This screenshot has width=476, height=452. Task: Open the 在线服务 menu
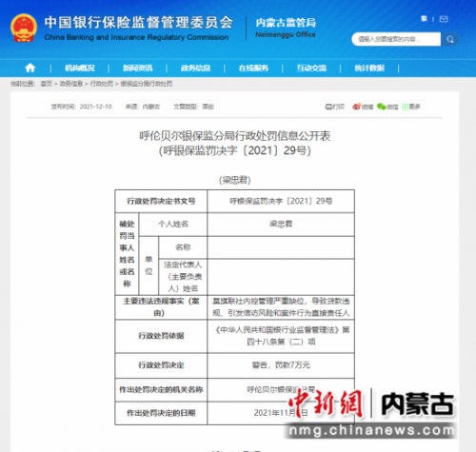tap(253, 68)
